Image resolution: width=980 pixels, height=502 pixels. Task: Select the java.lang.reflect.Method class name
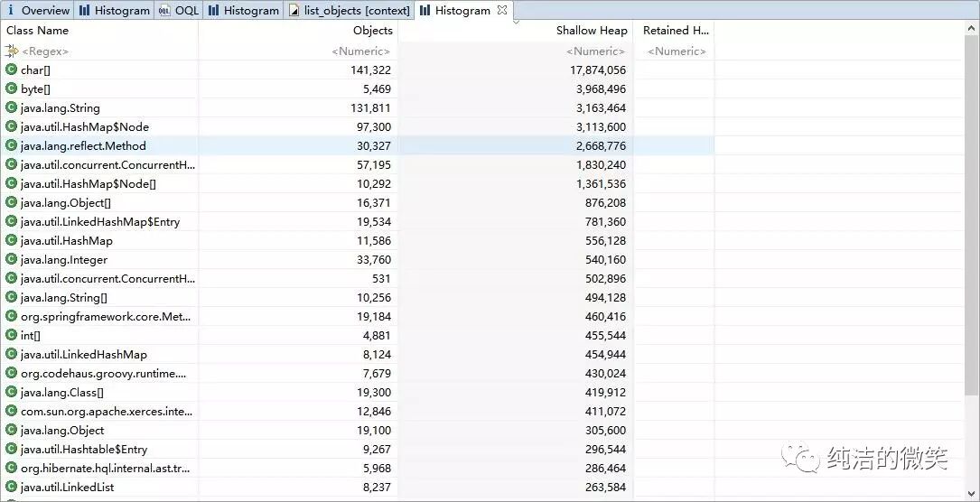click(83, 145)
